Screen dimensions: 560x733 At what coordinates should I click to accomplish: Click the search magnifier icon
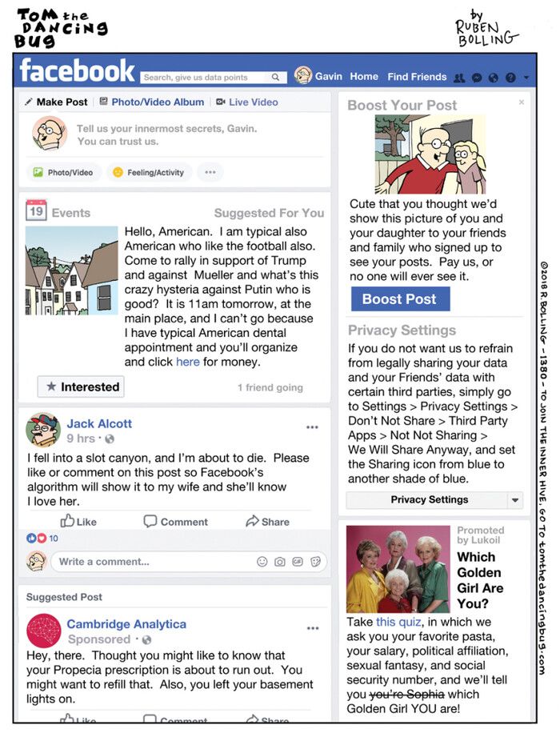click(x=275, y=77)
